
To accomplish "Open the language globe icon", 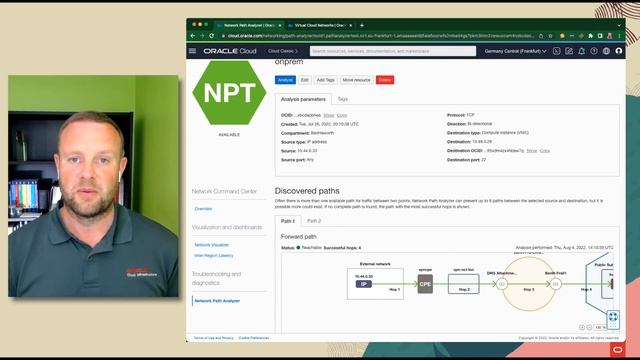I will pos(607,51).
